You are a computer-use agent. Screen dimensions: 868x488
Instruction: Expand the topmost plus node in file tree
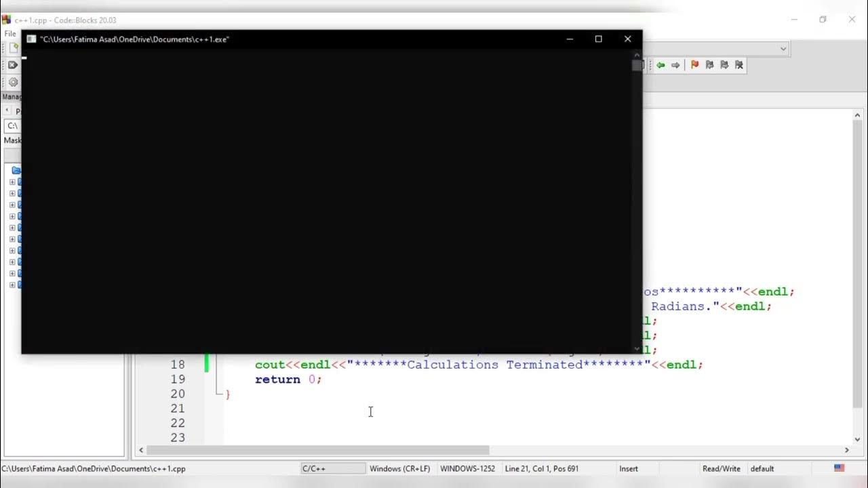tap(12, 182)
